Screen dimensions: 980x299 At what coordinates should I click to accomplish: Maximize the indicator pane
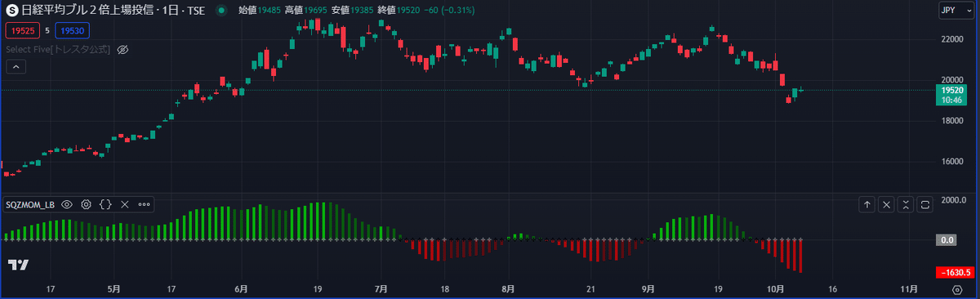pos(925,205)
